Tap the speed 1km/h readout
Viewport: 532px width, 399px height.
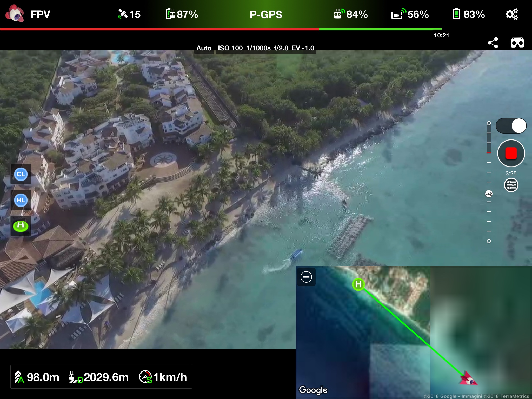pyautogui.click(x=163, y=377)
